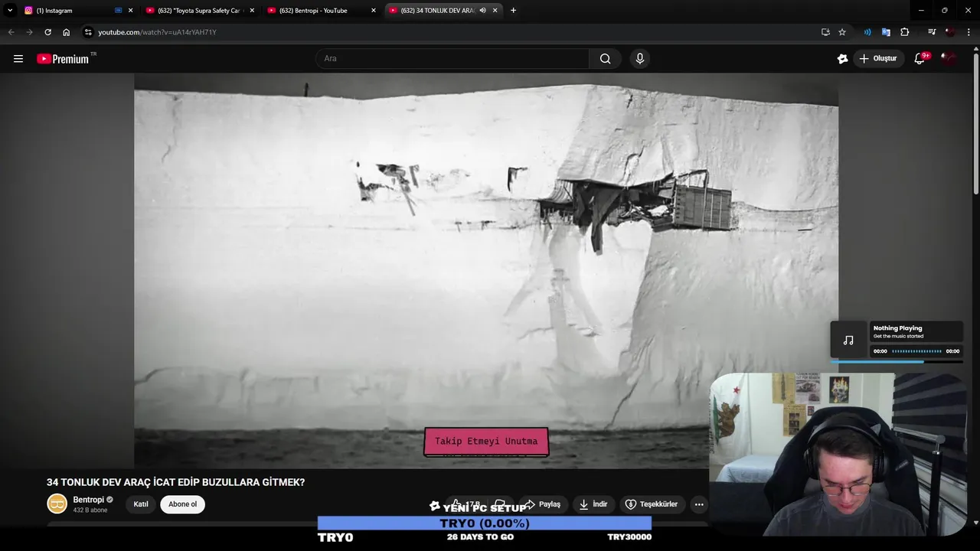Click the 26 DAYS TO GO text
The height and width of the screenshot is (551, 980).
pos(480,537)
